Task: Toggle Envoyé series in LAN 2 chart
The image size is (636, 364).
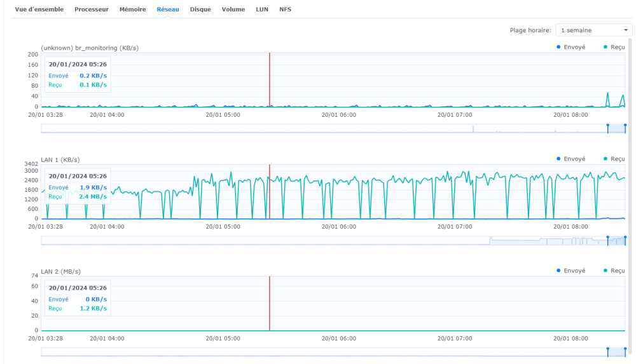Action: tap(571, 271)
